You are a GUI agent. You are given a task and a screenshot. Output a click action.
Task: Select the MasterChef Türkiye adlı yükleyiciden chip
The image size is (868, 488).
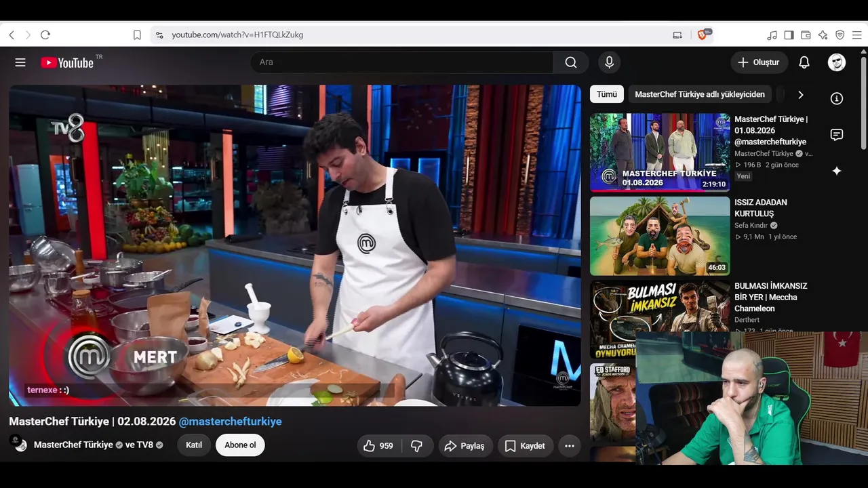(700, 94)
